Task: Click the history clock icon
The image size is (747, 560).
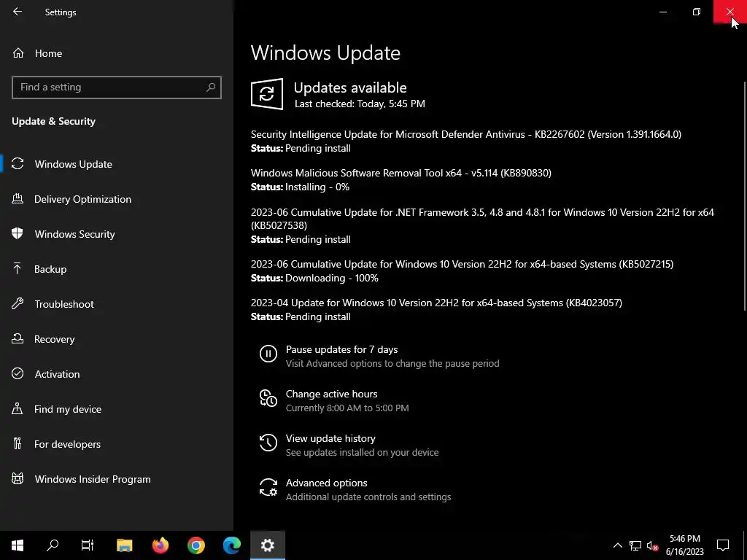Action: (268, 443)
